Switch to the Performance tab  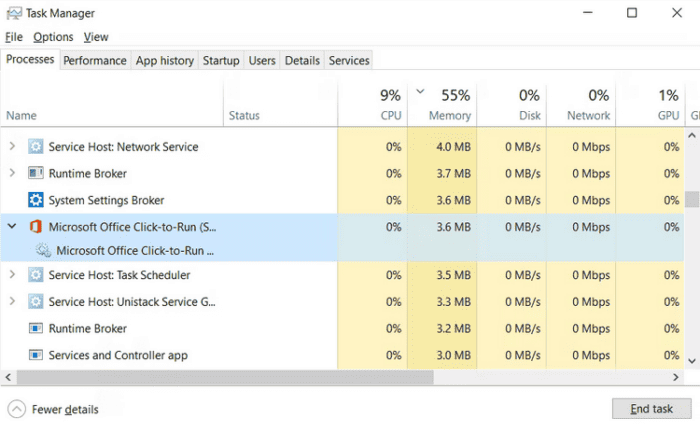click(95, 60)
